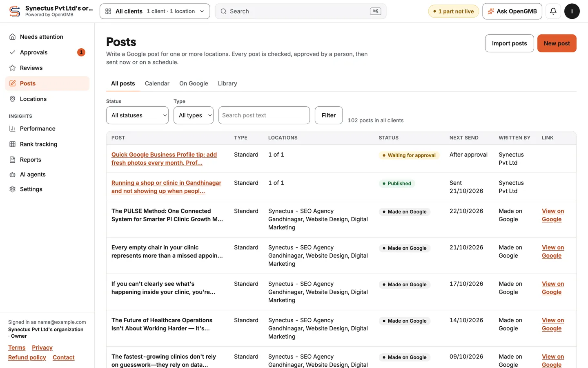This screenshot has width=588, height=368.
Task: Click the Rank tracking grid icon
Action: [13, 144]
